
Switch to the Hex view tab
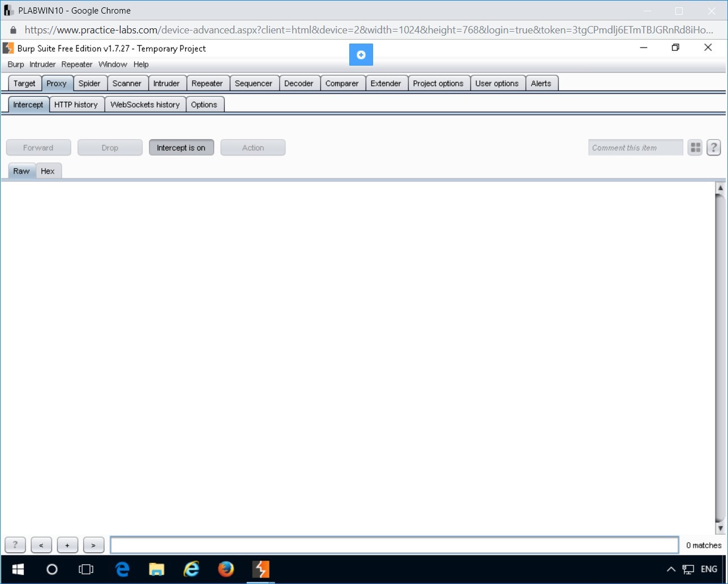(x=48, y=171)
